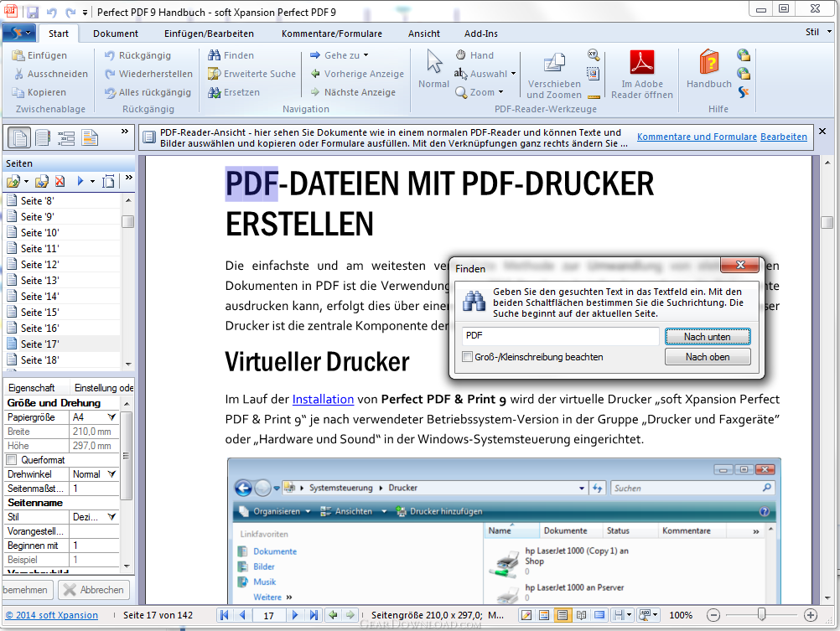Click the Ersetzen replace icon

[x=215, y=92]
